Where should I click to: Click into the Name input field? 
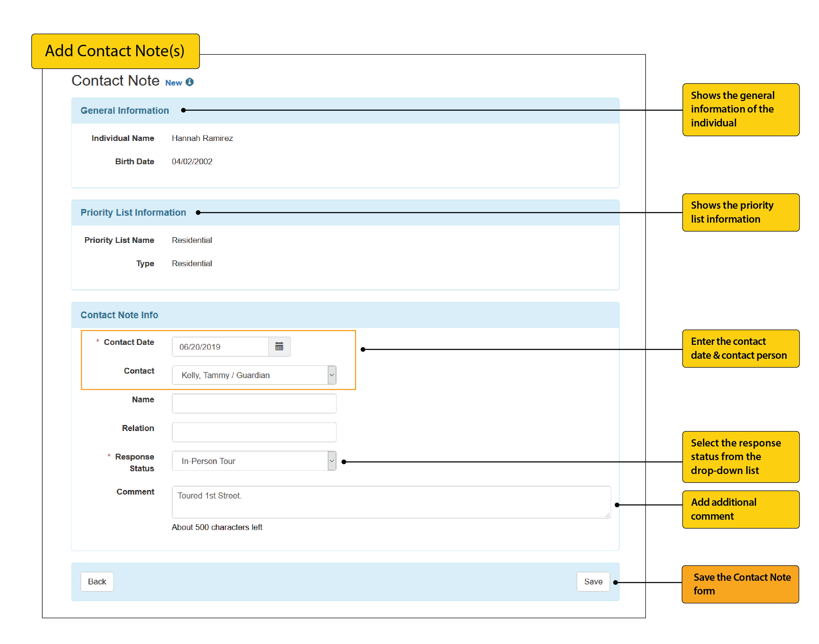coord(254,404)
